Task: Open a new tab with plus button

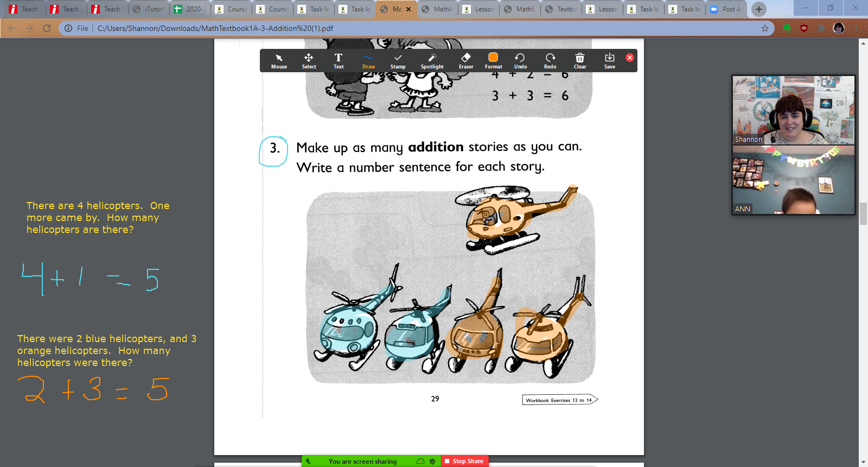Action: [x=759, y=9]
